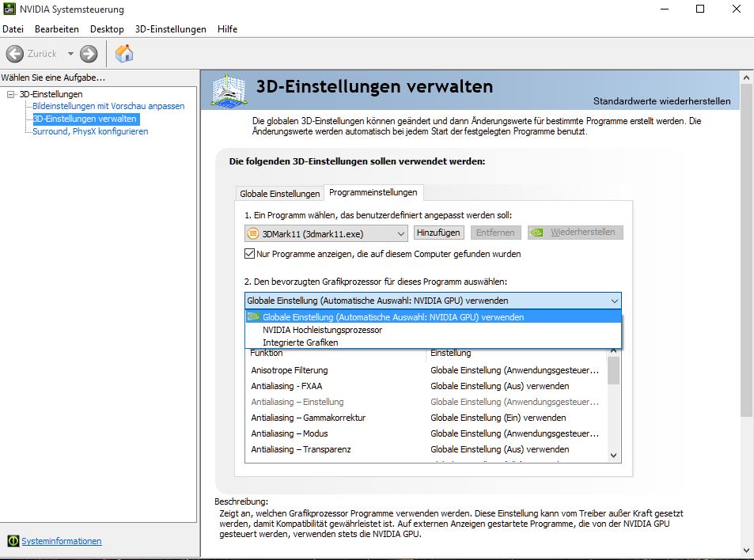Minimize the NVIDIA Systemsteuerung window
754x560 pixels.
(x=665, y=9)
